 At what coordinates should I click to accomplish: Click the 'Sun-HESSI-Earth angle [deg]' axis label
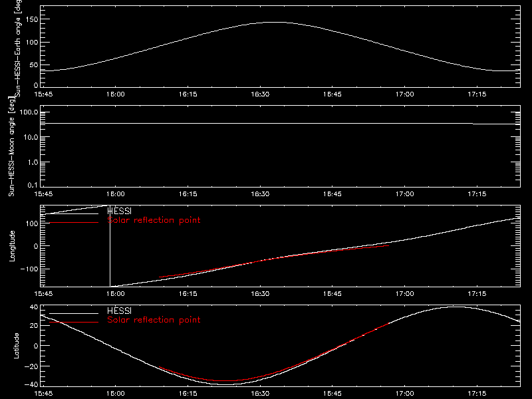(18, 47)
